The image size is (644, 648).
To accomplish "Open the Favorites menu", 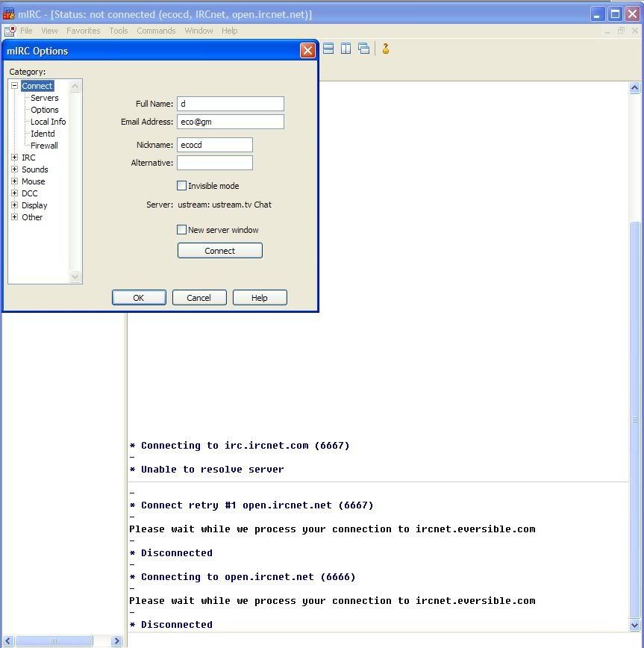I will click(x=83, y=31).
